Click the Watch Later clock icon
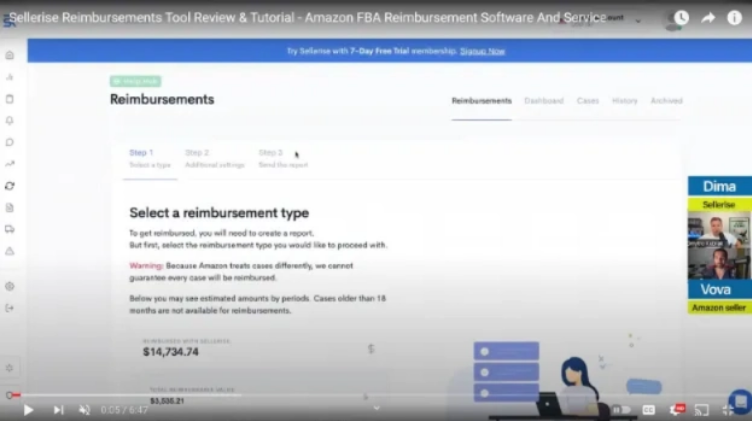 click(681, 18)
